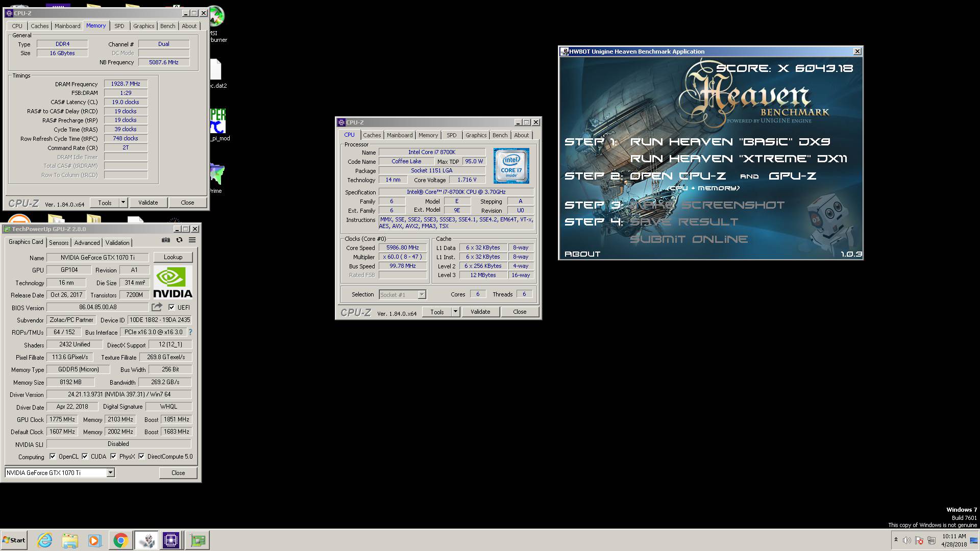The height and width of the screenshot is (551, 980).
Task: Toggle the UEFI checkbox in GPU-Z
Action: (x=171, y=307)
